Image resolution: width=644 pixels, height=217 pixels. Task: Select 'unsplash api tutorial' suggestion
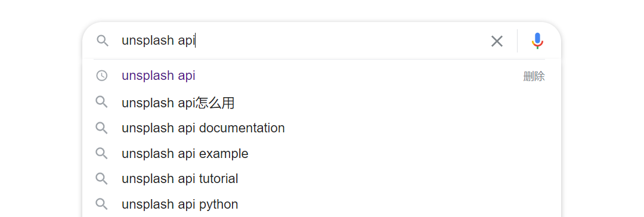tap(180, 179)
